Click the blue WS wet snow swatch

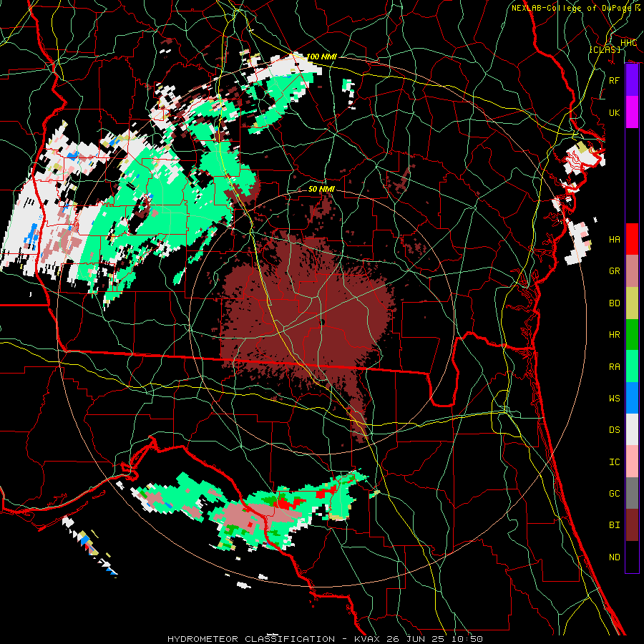click(632, 398)
